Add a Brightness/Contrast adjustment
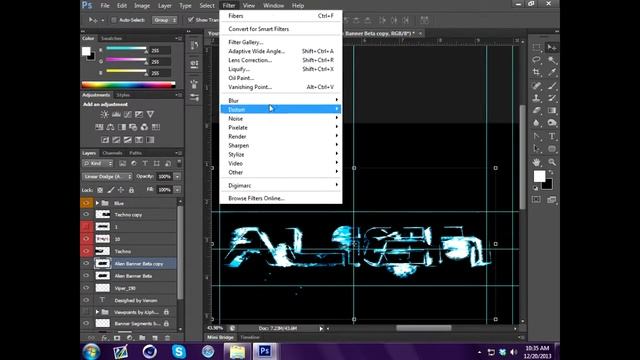 click(104, 114)
